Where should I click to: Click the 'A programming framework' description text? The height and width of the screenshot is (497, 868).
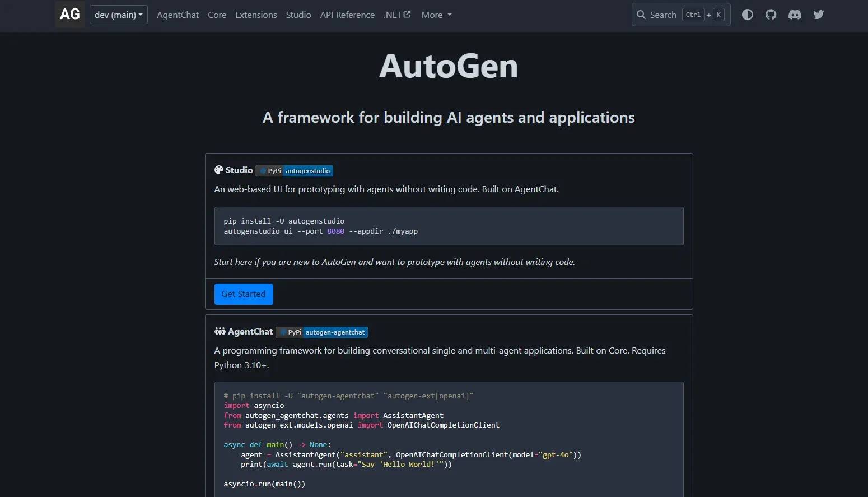pyautogui.click(x=440, y=358)
